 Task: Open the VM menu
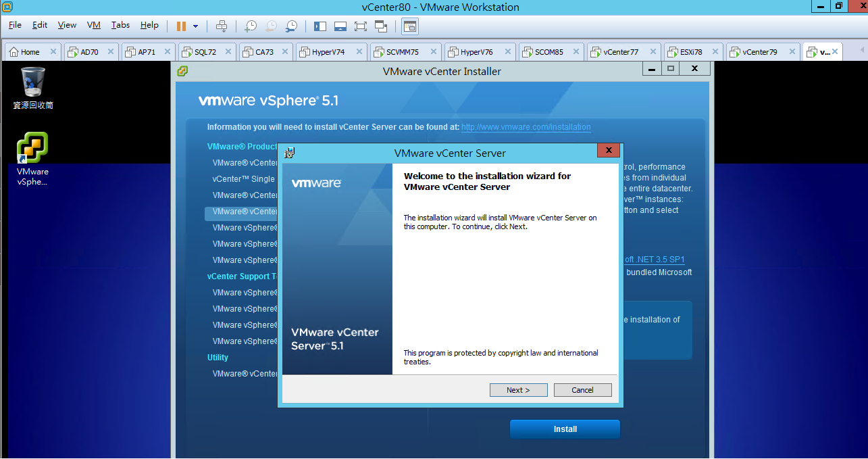[94, 25]
